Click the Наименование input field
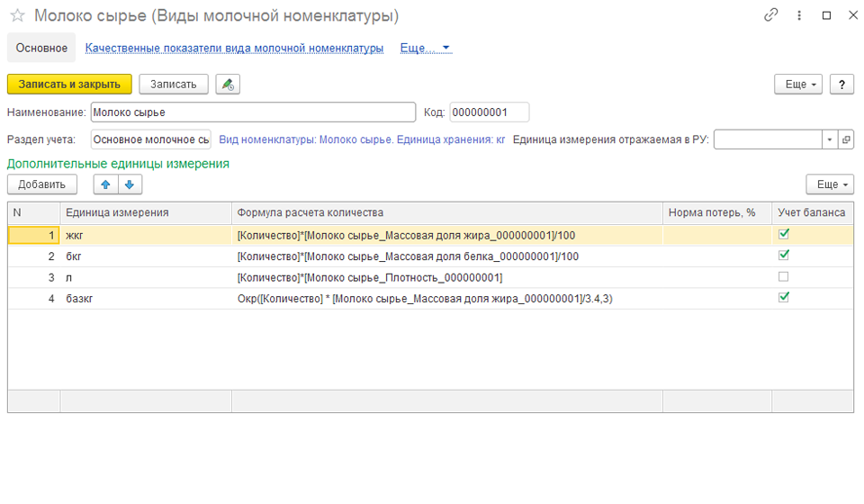The width and height of the screenshot is (864, 504). [253, 112]
